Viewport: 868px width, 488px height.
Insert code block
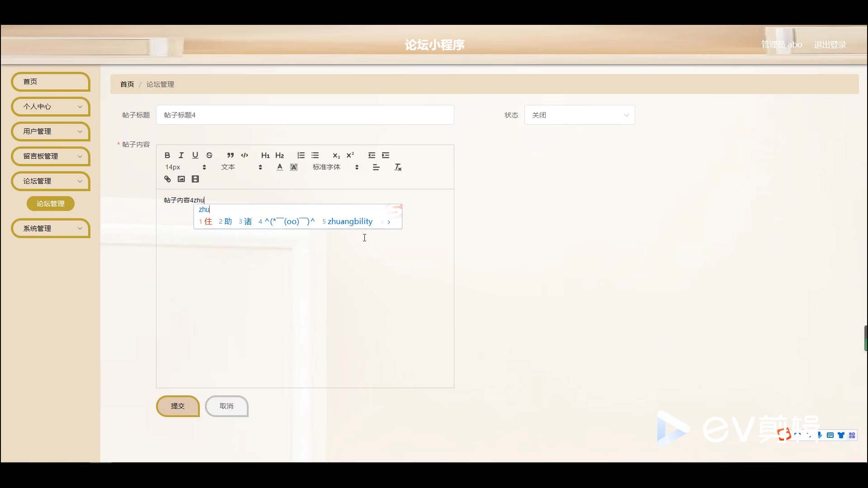click(x=245, y=155)
